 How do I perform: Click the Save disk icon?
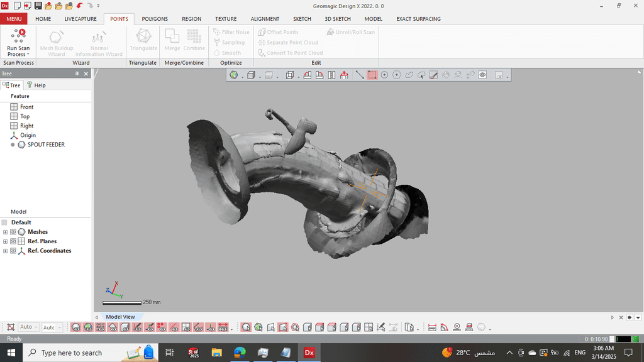[x=38, y=6]
